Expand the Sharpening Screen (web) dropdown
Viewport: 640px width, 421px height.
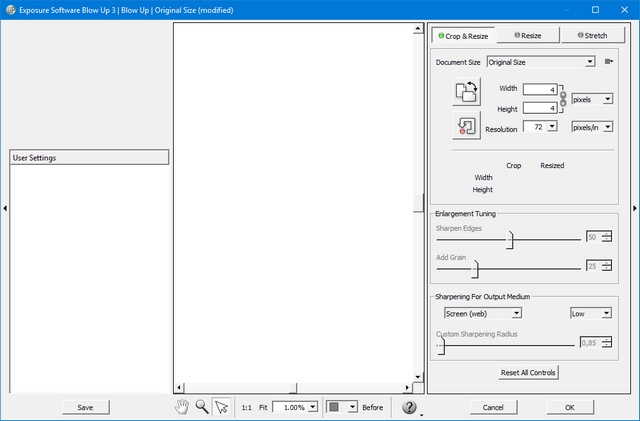point(482,313)
